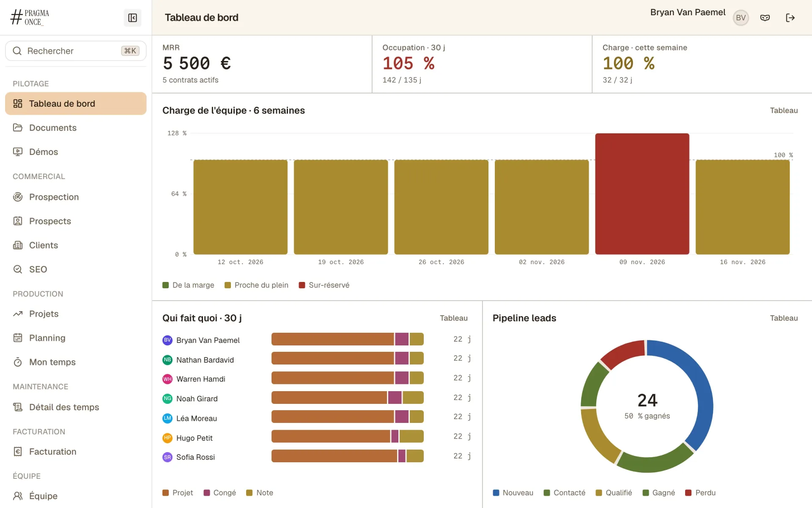Switch Pipeline leads to Tableau view

click(x=784, y=318)
